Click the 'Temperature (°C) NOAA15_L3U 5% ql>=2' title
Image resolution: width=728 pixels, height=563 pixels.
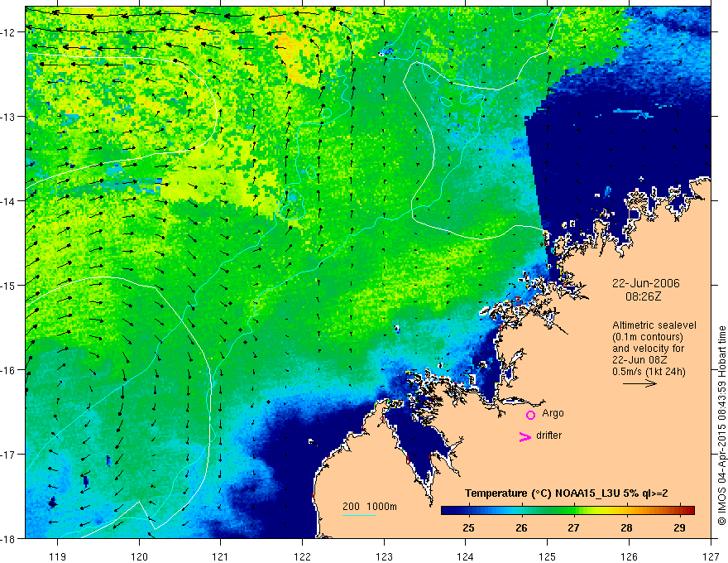tap(567, 493)
